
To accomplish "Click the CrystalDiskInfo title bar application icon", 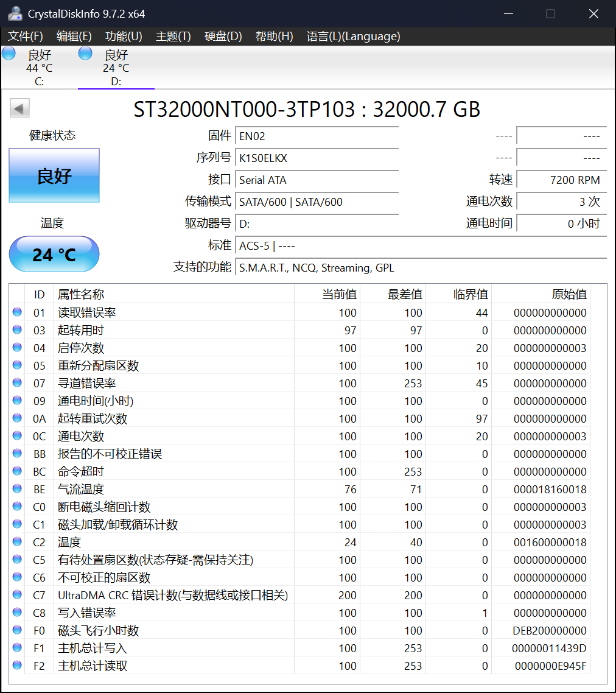I will [x=15, y=13].
